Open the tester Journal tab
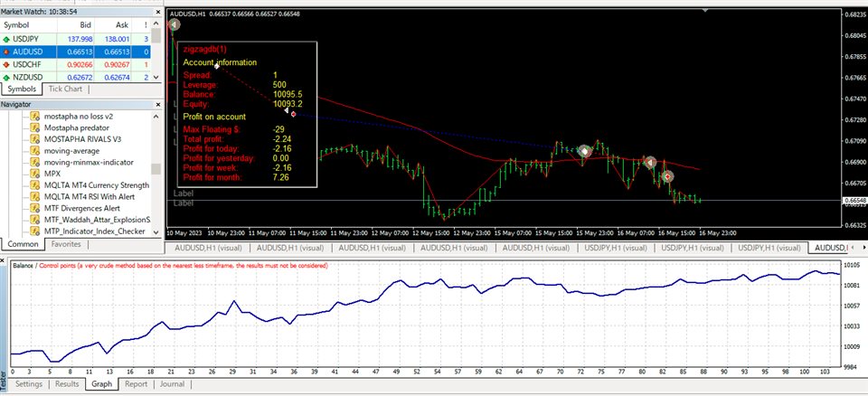 (x=172, y=384)
